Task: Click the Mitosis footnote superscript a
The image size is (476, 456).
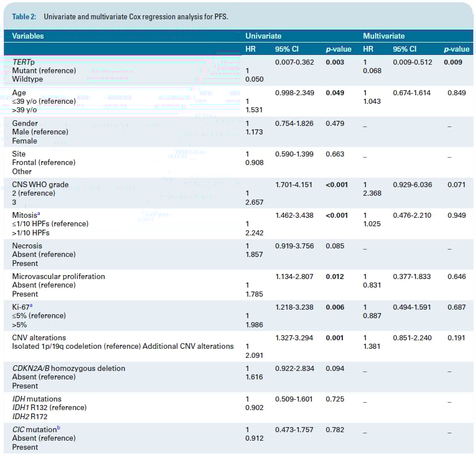Action: click(39, 213)
